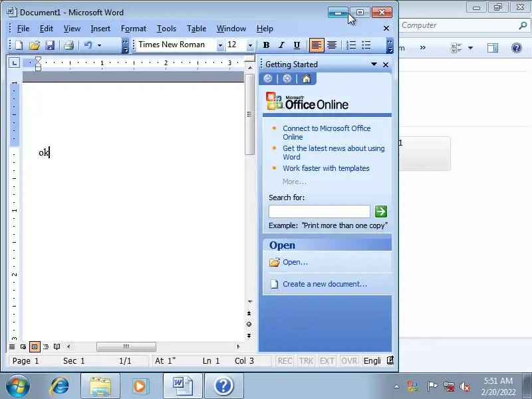Open Getting Started task pane dropdown arrow
Screen dimensions: 532x399
(x=374, y=64)
